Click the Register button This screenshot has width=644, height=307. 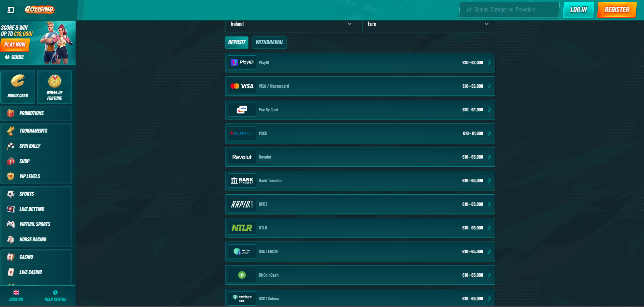point(617,10)
